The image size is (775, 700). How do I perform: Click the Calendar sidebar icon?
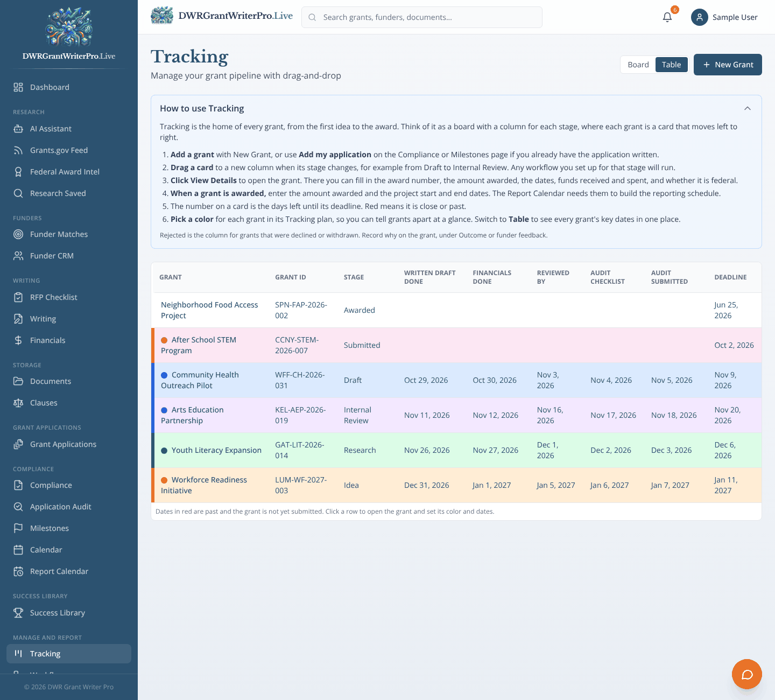18,550
